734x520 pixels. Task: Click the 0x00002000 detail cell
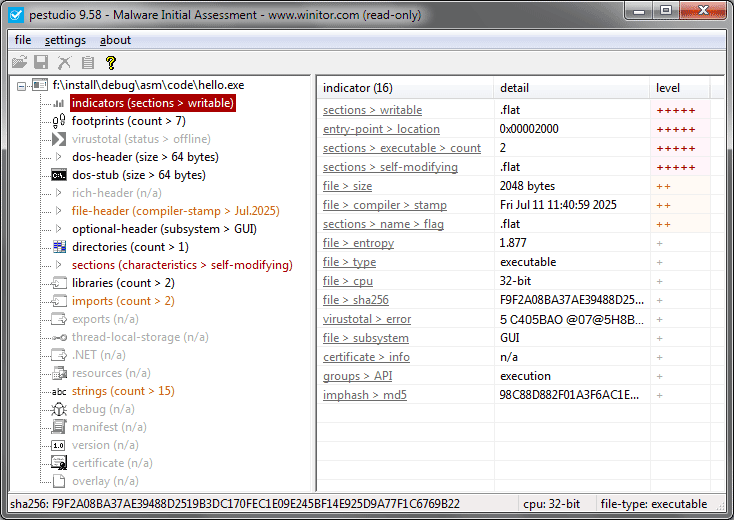[528, 129]
